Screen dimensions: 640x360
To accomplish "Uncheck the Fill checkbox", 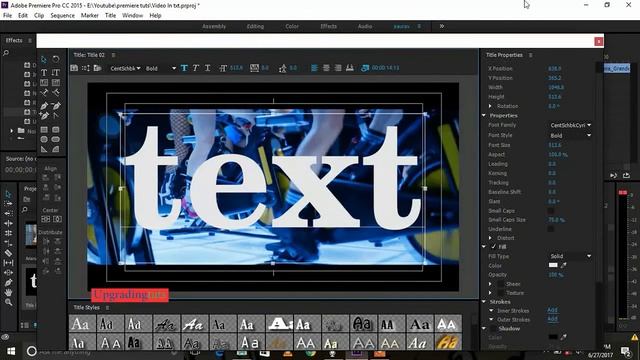I will pos(493,247).
